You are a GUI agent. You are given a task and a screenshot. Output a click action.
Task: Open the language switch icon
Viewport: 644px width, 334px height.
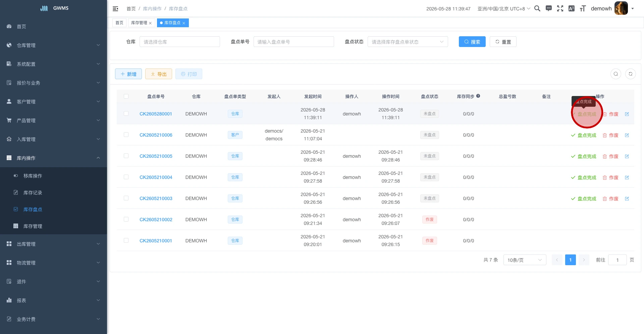pos(572,8)
